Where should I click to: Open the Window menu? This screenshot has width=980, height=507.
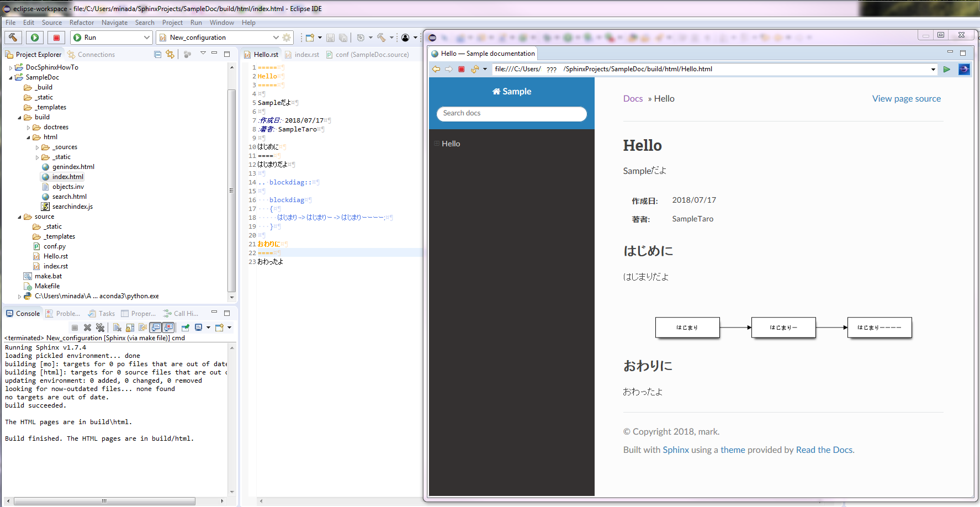222,23
